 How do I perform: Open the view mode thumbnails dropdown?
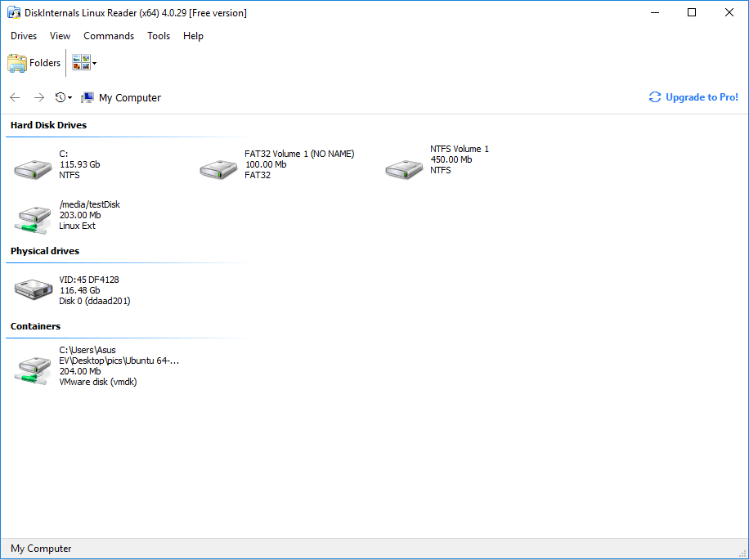[84, 63]
